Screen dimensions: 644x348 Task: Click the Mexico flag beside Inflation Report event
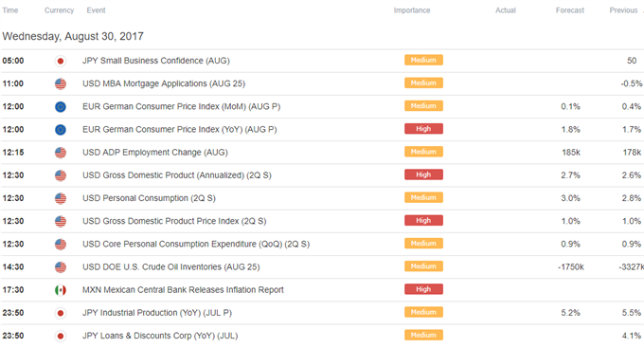pos(61,290)
